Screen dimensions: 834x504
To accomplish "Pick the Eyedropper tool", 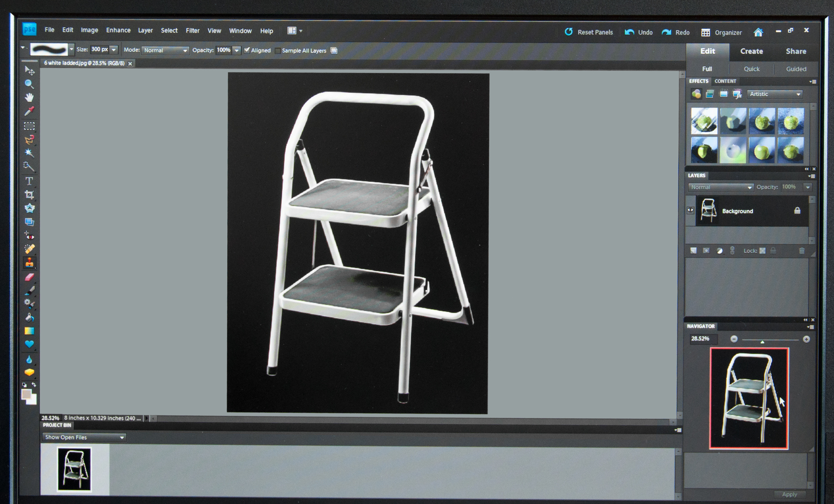I will pos(29,111).
